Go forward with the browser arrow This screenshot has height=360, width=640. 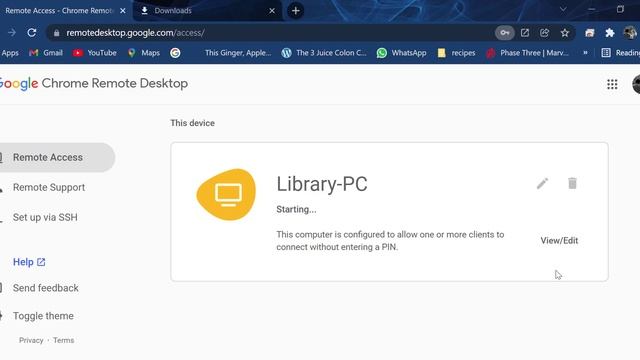pos(12,33)
